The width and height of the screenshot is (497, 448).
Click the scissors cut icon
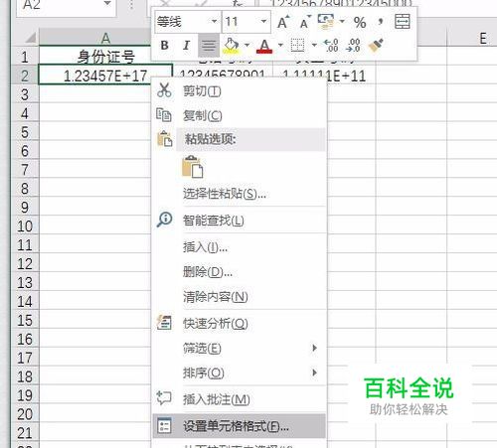164,90
